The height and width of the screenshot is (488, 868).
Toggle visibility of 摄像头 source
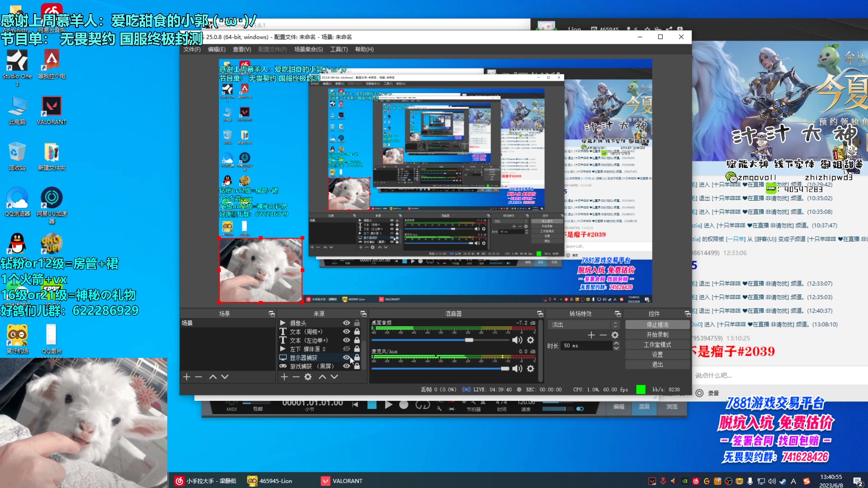coord(346,323)
